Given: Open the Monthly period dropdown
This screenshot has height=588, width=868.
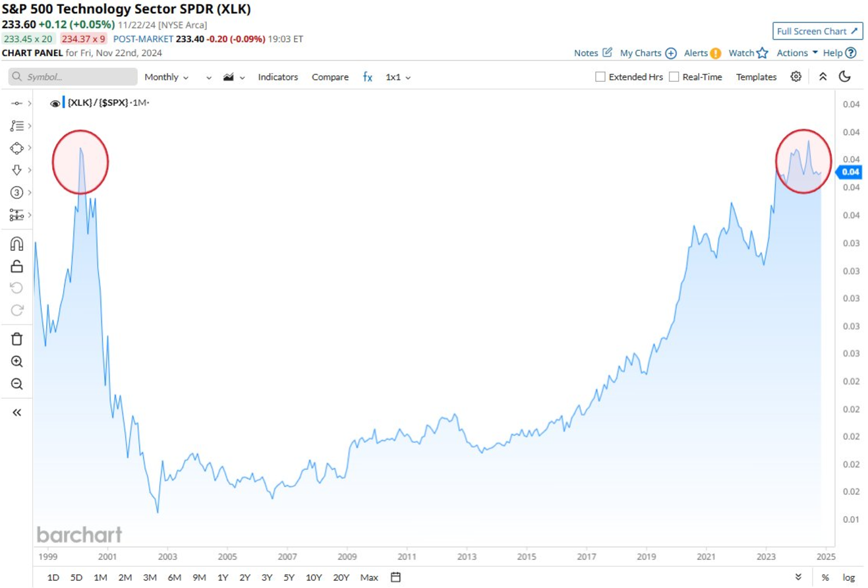Looking at the screenshot, I should [166, 77].
